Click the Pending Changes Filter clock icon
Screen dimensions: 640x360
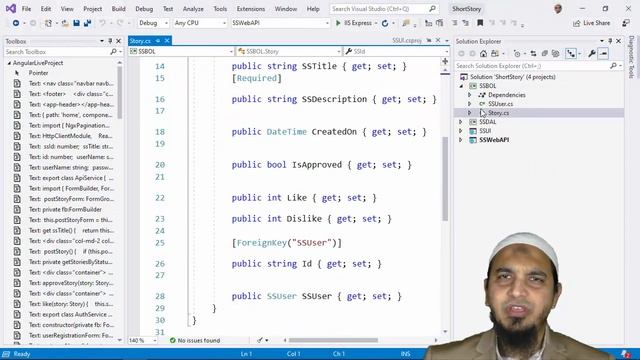coord(517,53)
